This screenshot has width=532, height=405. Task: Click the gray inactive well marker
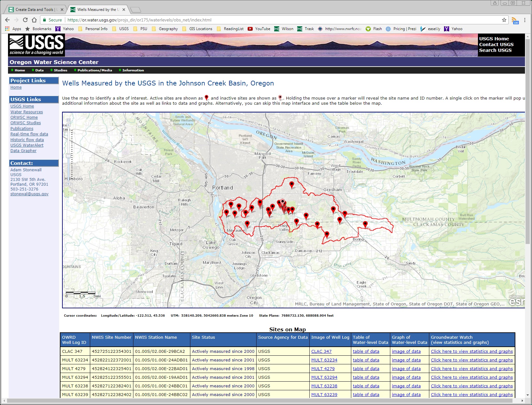click(282, 202)
